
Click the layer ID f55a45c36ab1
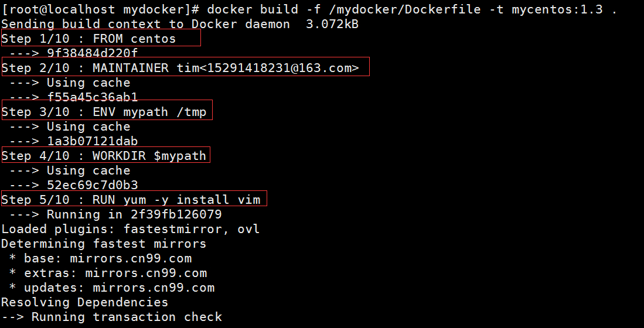click(93, 97)
